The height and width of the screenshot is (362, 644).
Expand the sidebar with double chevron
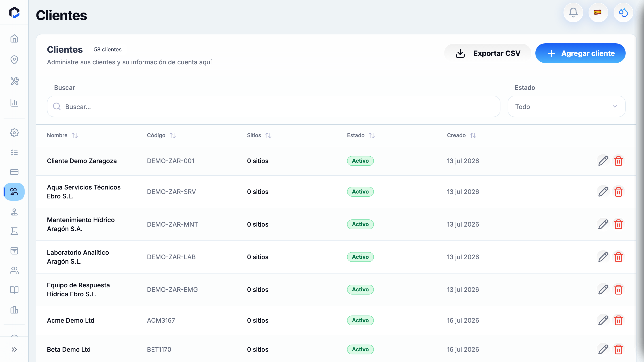pos(14,349)
